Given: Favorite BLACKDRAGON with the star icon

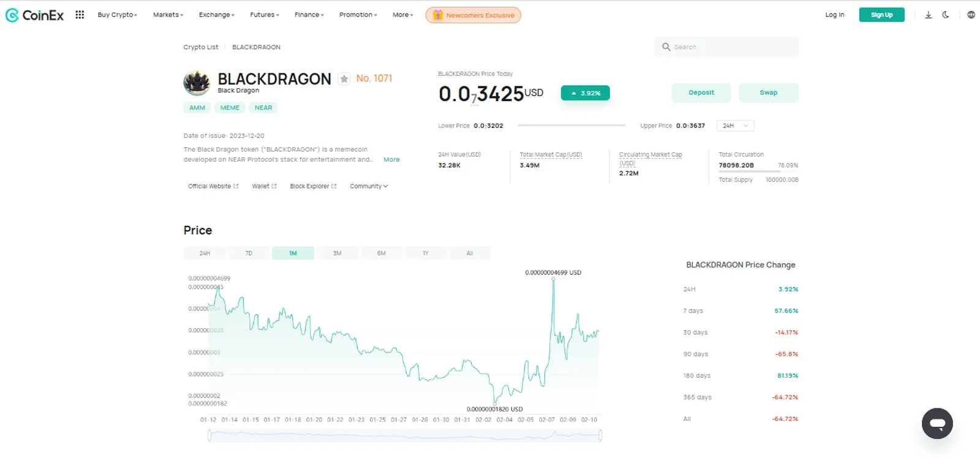Looking at the screenshot, I should (344, 78).
